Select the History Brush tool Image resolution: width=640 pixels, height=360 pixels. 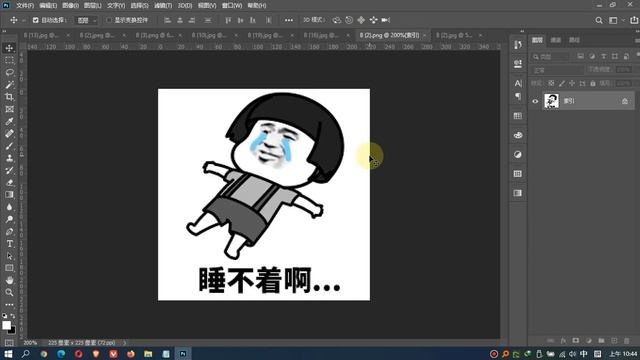(x=9, y=171)
